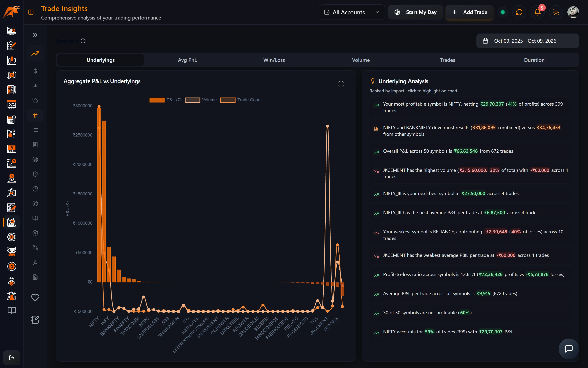Screen dimensions: 588x368
Task: Select the target icon in secondary sidebar
Action: 35,159
